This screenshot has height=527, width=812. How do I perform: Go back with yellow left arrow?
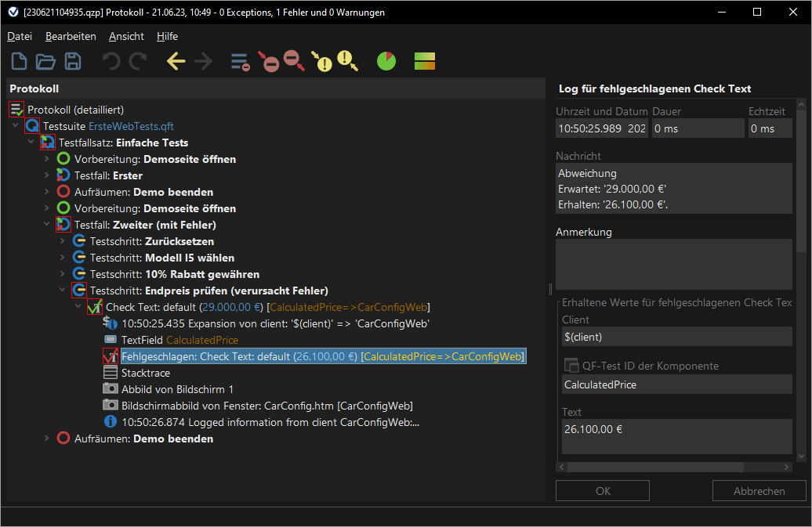point(176,61)
